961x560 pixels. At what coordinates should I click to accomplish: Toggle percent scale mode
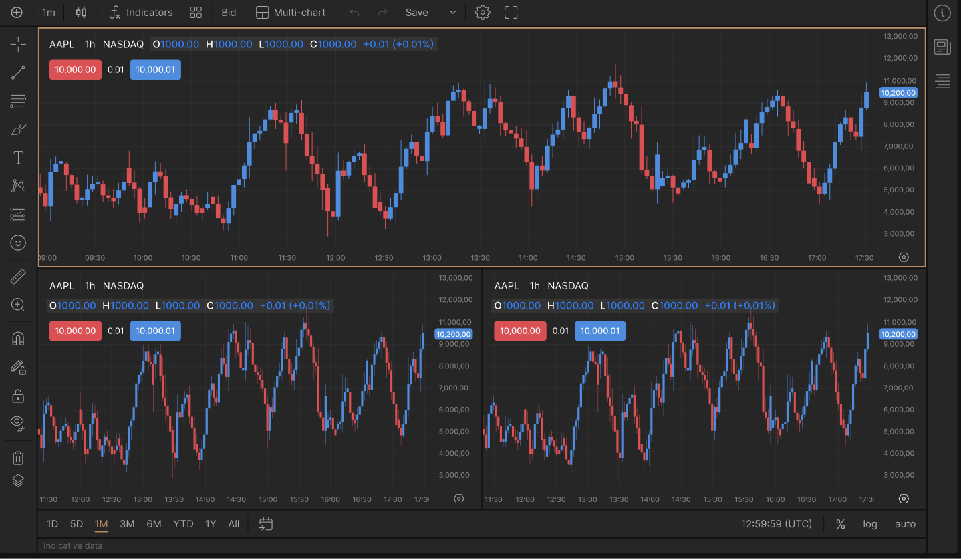tap(841, 524)
